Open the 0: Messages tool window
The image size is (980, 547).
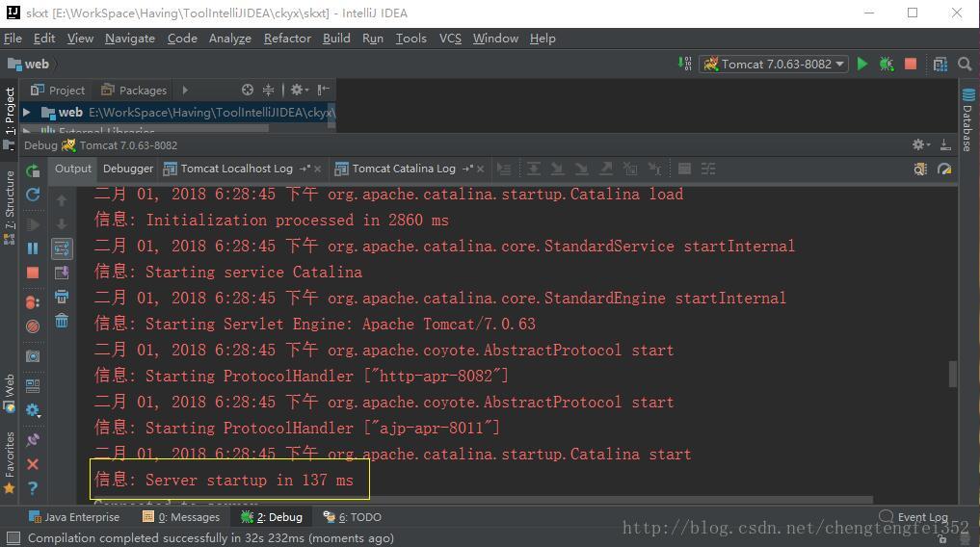(x=181, y=517)
